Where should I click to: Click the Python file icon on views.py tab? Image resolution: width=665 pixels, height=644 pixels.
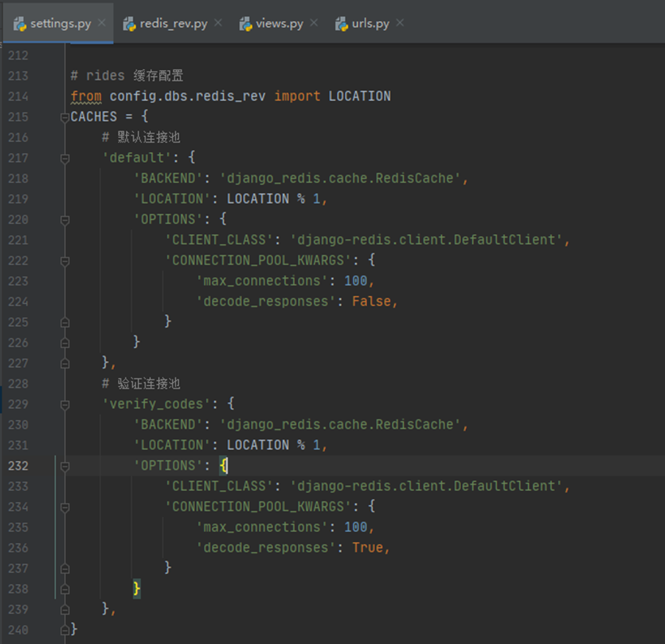pyautogui.click(x=245, y=24)
